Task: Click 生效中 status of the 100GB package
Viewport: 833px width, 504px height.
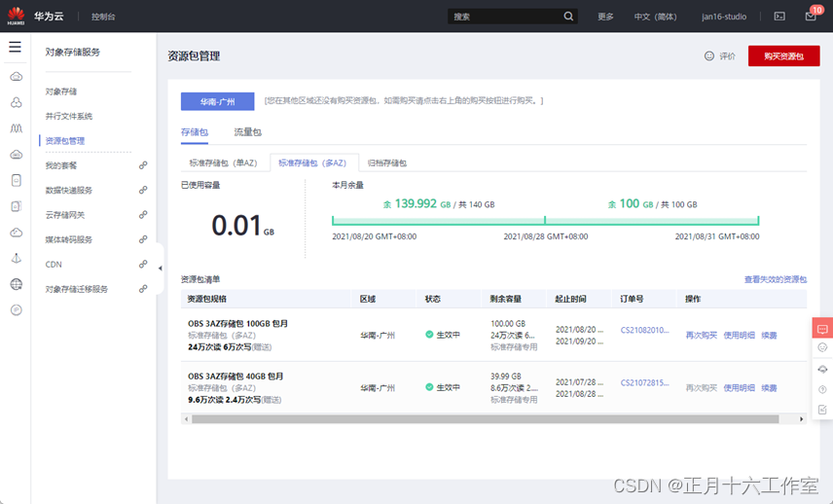Action: (443, 335)
